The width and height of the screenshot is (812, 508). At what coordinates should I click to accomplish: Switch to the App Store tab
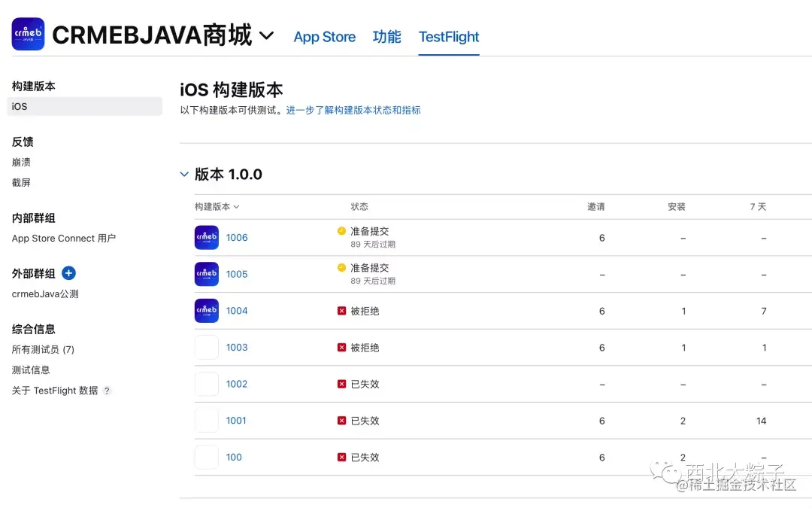[324, 37]
